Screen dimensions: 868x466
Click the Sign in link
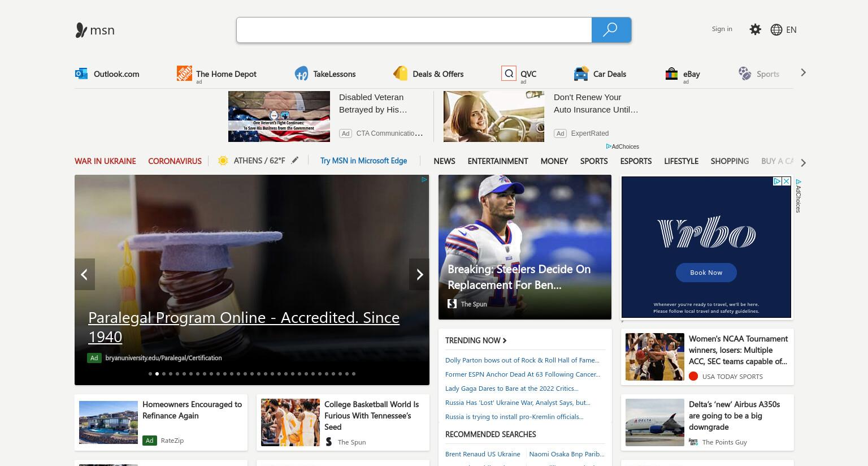coord(722,29)
